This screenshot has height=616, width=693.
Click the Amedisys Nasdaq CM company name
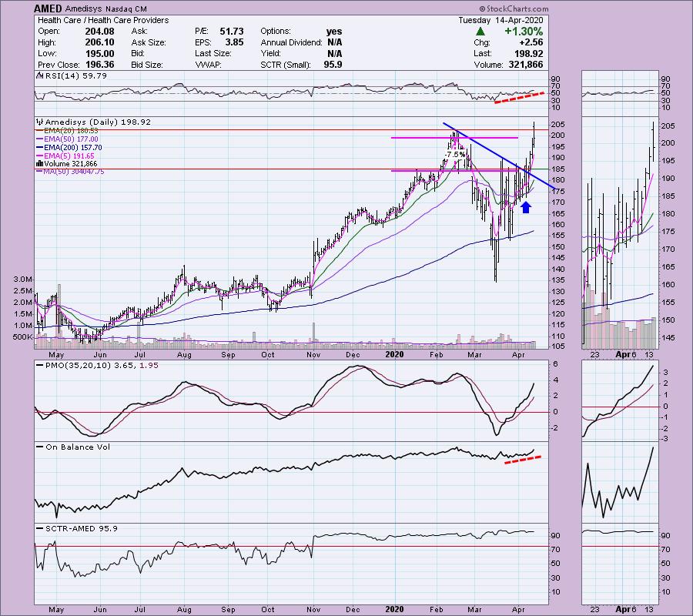point(106,8)
